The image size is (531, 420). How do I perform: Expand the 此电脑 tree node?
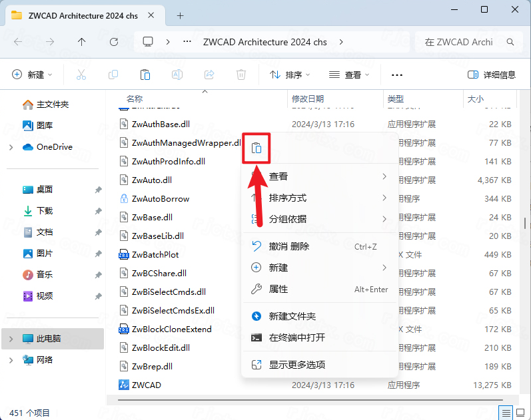(11, 339)
